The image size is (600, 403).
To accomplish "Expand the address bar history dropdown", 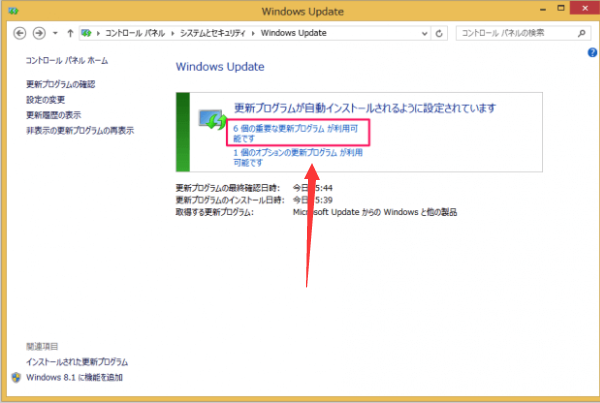I will (424, 34).
